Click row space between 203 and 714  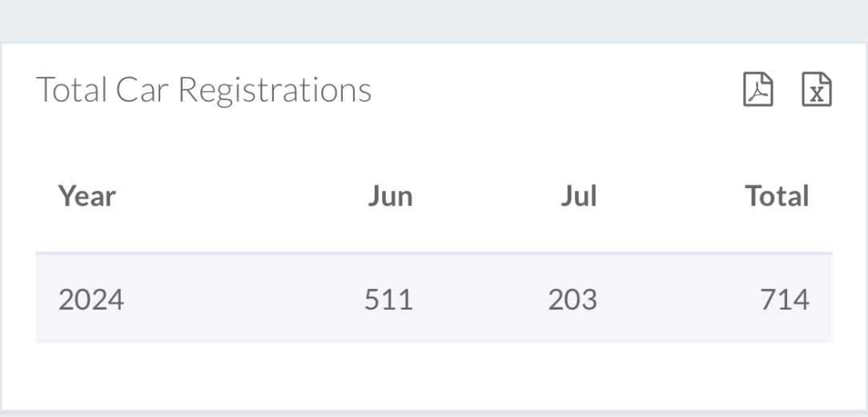point(679,300)
